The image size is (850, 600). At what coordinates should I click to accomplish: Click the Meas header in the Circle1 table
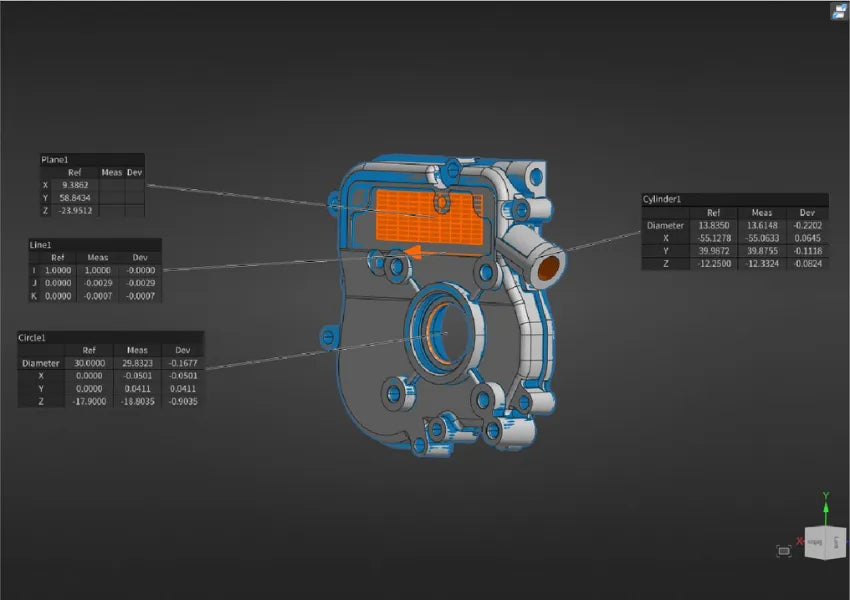137,350
